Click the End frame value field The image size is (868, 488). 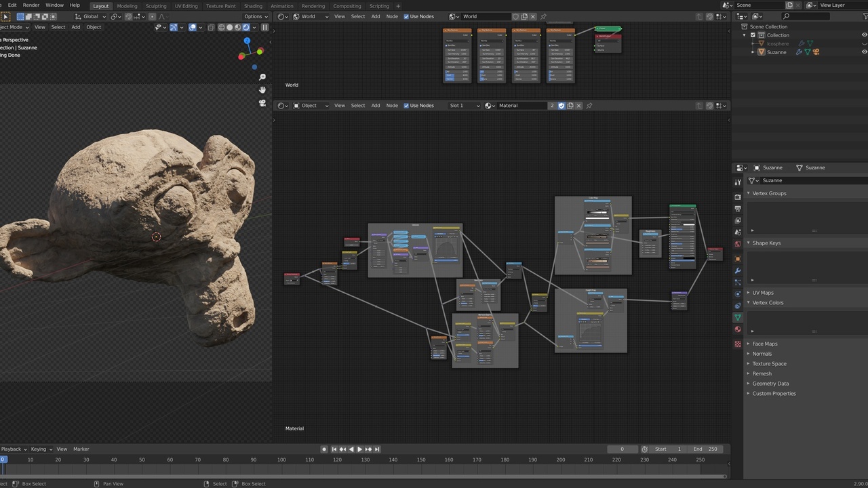tap(705, 449)
